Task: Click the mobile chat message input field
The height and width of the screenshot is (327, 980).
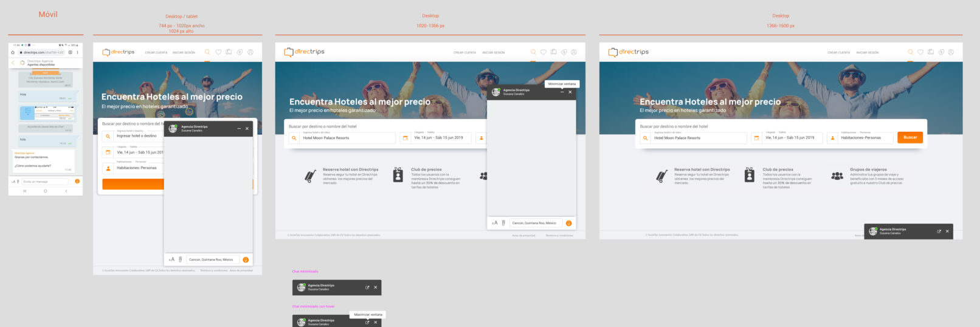Action: (x=45, y=182)
